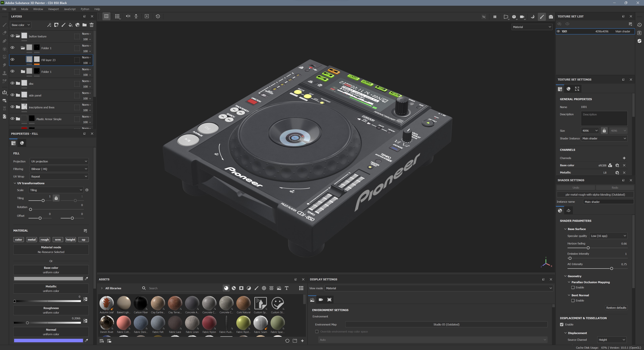Collapse the UV transformations section
The height and width of the screenshot is (350, 644).
click(x=15, y=183)
